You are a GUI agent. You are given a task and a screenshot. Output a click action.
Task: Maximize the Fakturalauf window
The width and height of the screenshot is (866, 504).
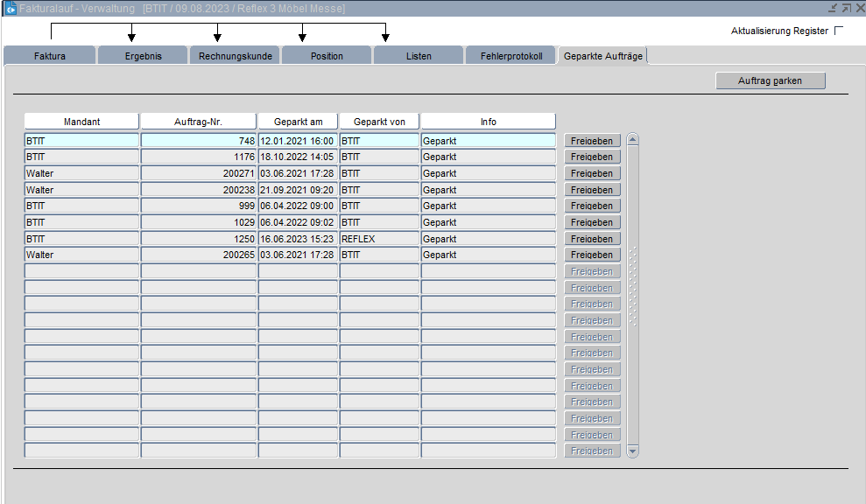[x=845, y=8]
